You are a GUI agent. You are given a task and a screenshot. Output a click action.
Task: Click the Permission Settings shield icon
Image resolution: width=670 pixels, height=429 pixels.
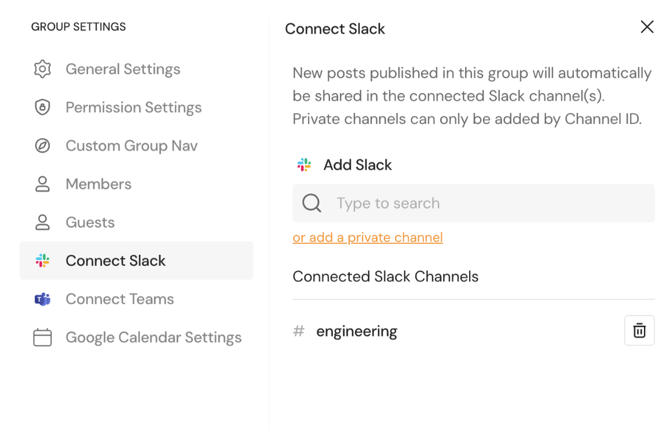[x=42, y=107]
